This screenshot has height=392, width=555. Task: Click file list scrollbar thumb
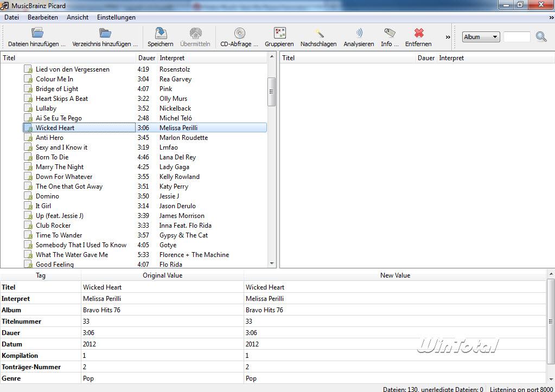[272, 92]
